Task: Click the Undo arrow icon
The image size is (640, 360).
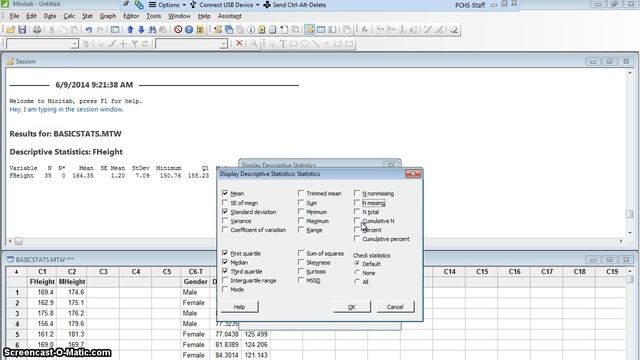Action: click(x=89, y=29)
